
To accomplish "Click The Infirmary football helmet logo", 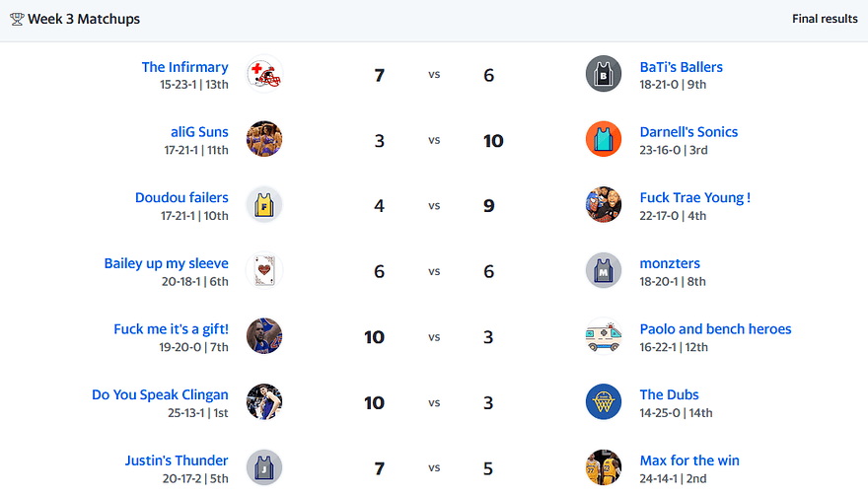I will click(264, 74).
